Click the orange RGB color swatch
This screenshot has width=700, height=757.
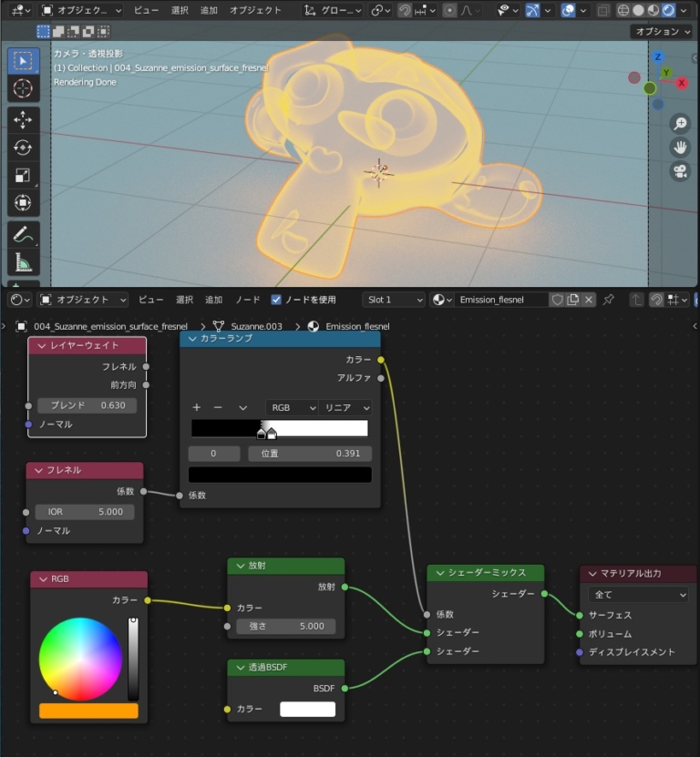tap(88, 711)
